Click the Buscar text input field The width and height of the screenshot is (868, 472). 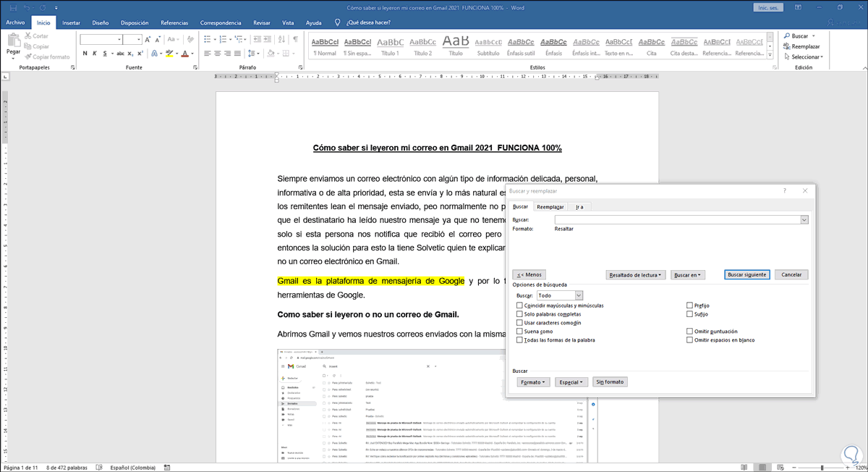pos(678,219)
